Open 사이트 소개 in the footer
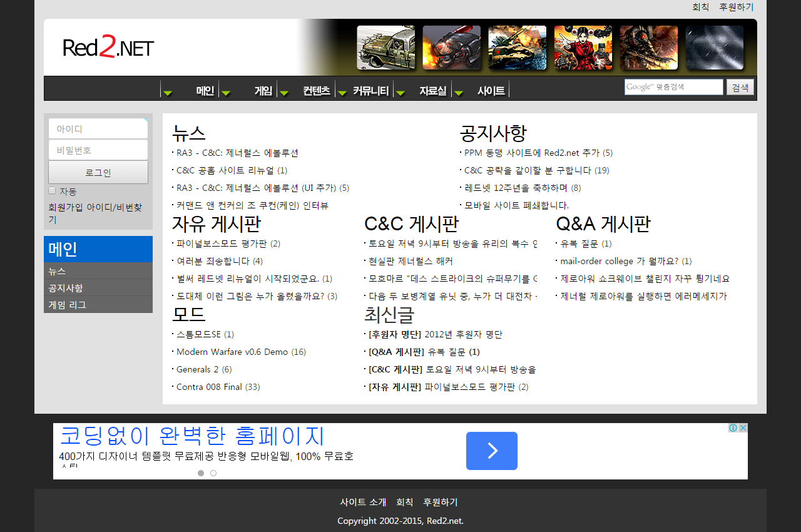 (x=363, y=502)
